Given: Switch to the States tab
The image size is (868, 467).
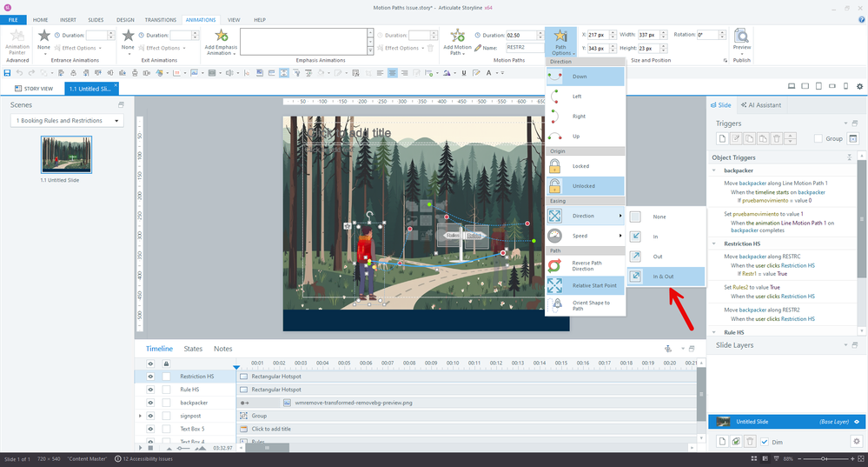Looking at the screenshot, I should (x=193, y=349).
